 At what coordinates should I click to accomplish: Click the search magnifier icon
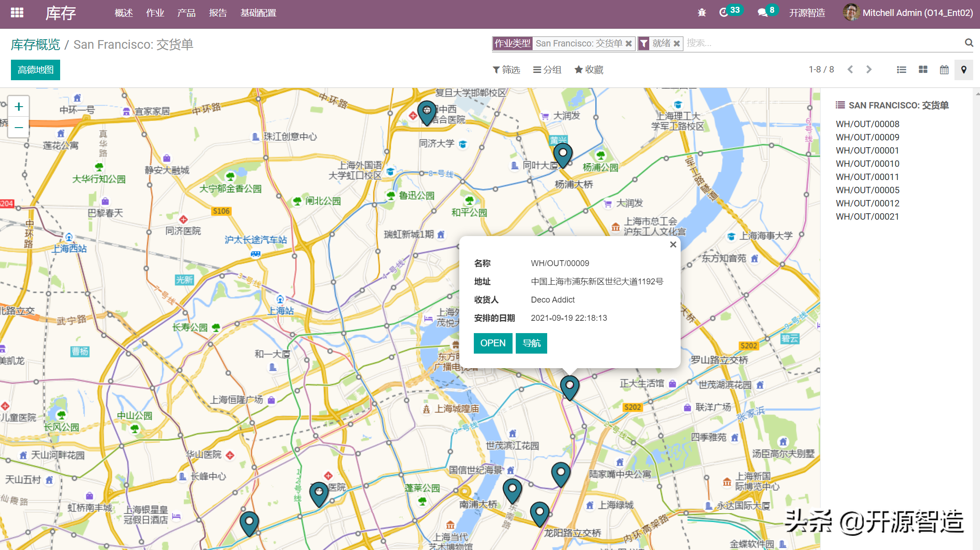969,43
